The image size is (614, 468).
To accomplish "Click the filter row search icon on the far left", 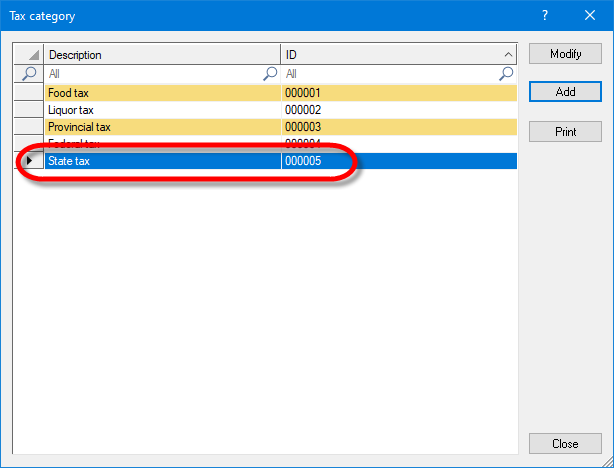I will click(x=29, y=74).
